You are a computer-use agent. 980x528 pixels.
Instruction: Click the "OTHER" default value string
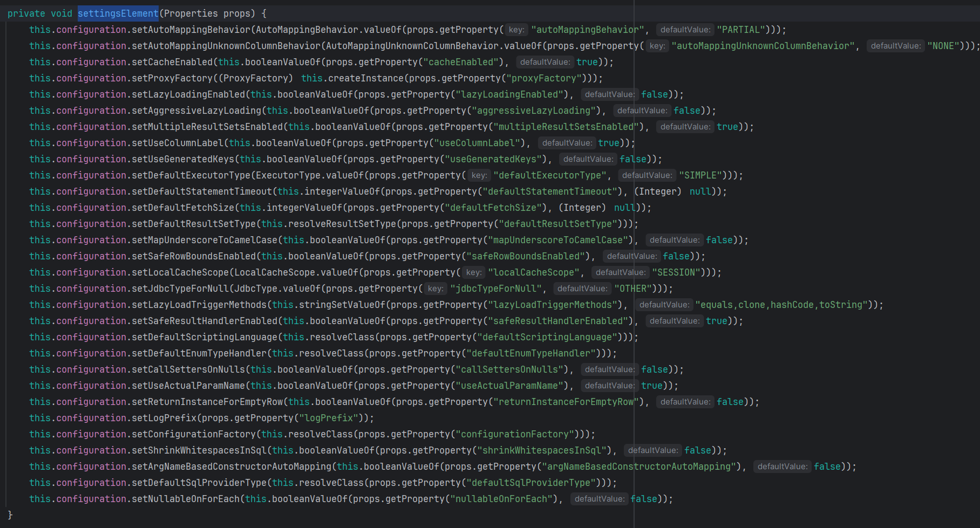633,289
